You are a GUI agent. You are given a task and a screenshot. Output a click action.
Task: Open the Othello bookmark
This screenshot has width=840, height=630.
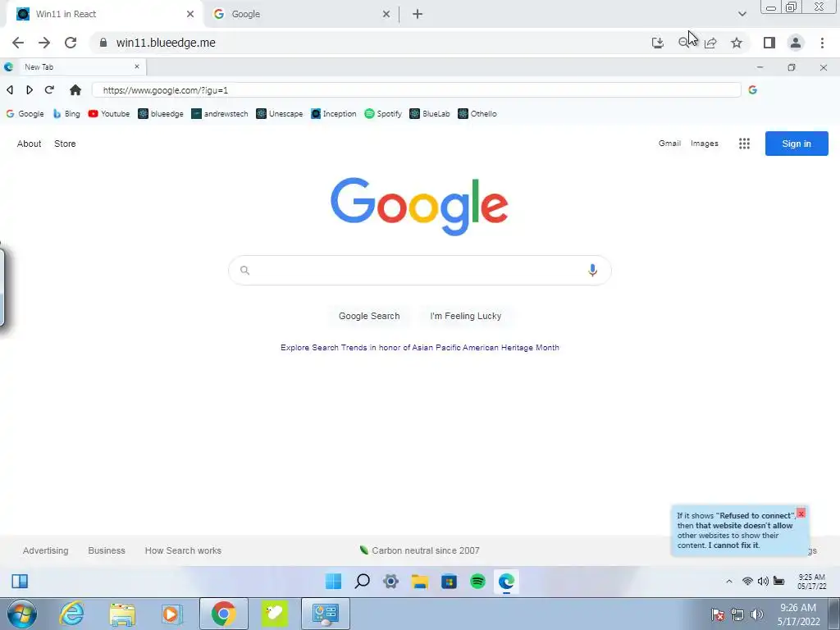point(477,113)
